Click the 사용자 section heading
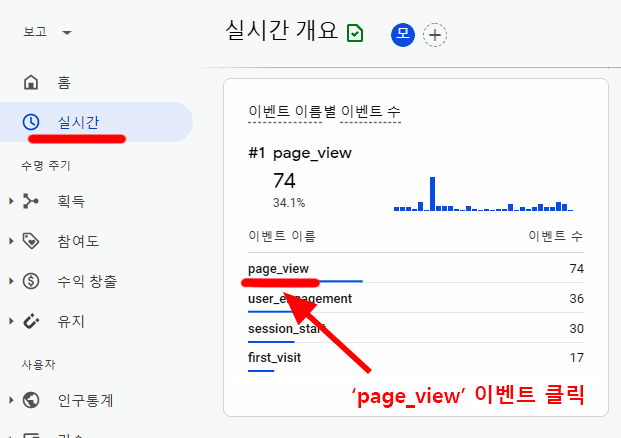This screenshot has height=438, width=621. (x=38, y=364)
